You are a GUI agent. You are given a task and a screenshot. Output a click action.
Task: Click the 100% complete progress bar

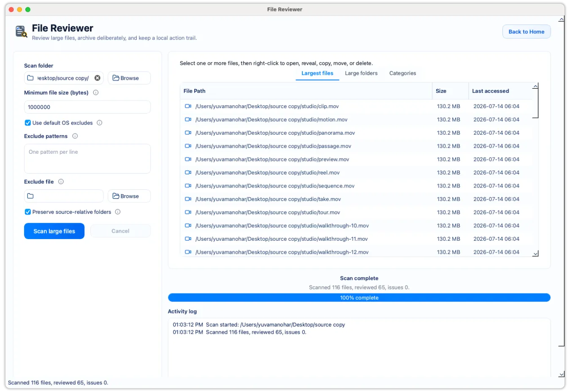[x=359, y=298]
